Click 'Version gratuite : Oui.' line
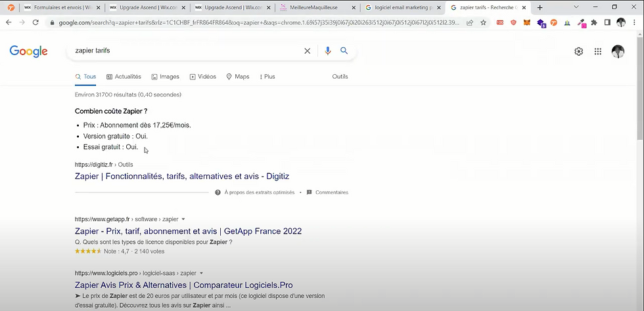This screenshot has width=644, height=311. pos(116,136)
